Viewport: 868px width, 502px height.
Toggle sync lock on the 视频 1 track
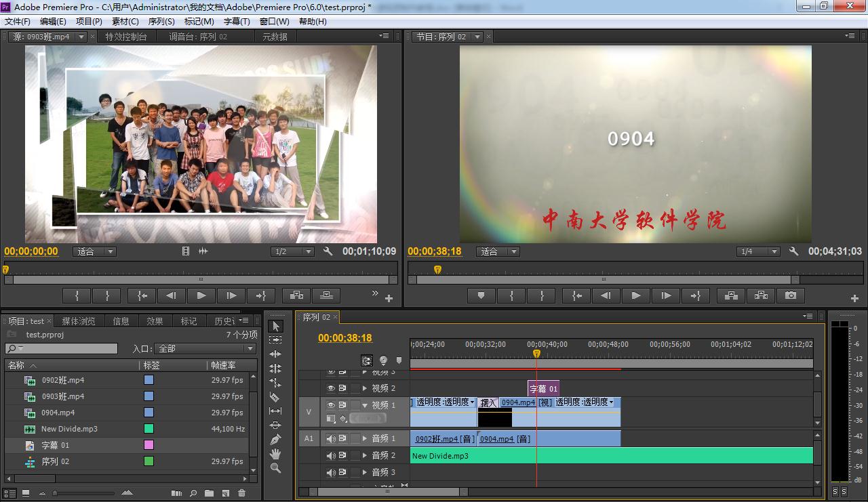pos(343,405)
